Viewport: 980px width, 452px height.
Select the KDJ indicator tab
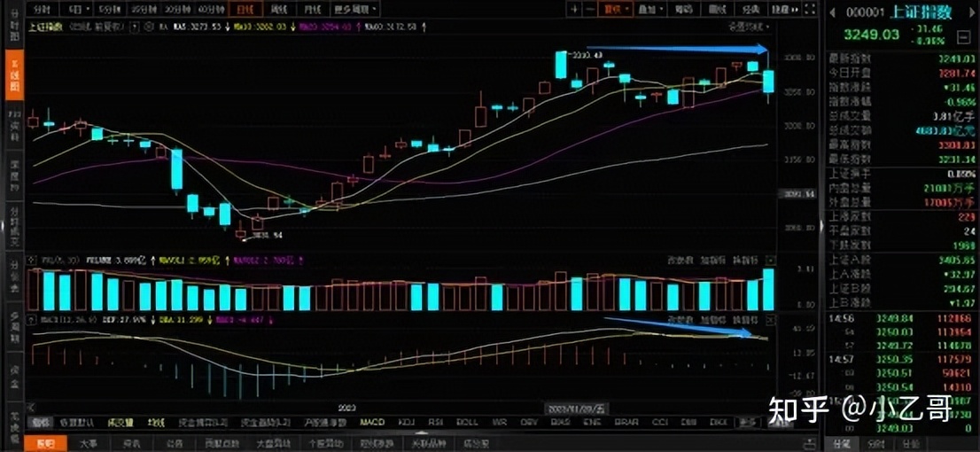pyautogui.click(x=407, y=423)
